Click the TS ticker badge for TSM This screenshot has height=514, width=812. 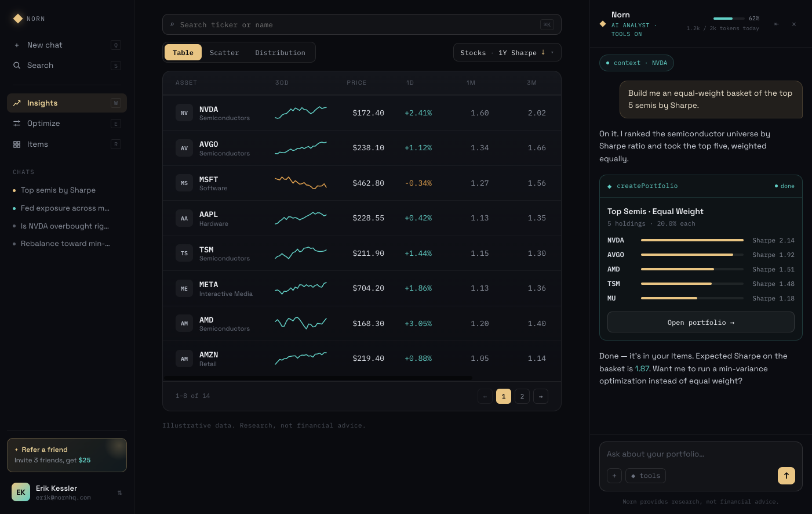point(184,253)
